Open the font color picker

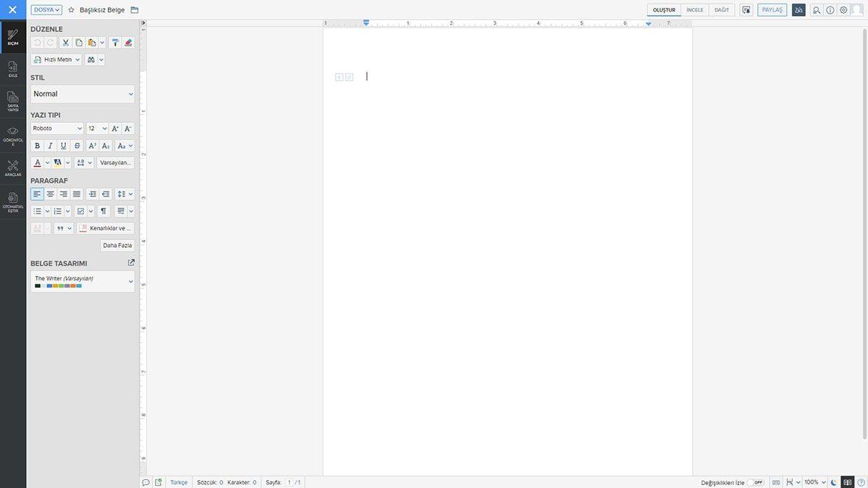coord(36,161)
